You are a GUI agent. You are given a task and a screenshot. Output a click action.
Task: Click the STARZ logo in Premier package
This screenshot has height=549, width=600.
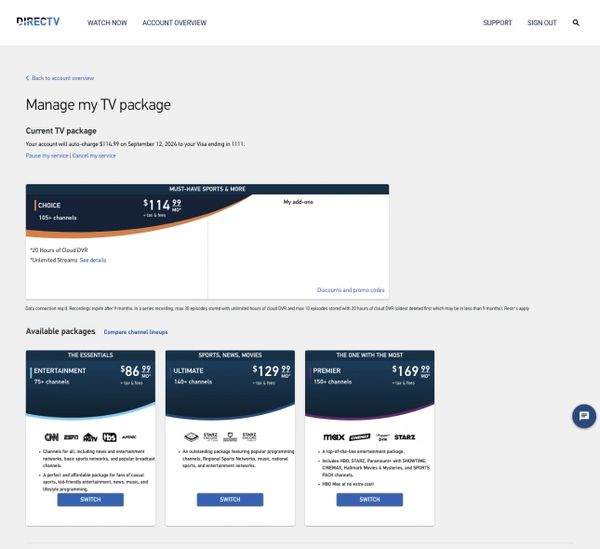[405, 437]
